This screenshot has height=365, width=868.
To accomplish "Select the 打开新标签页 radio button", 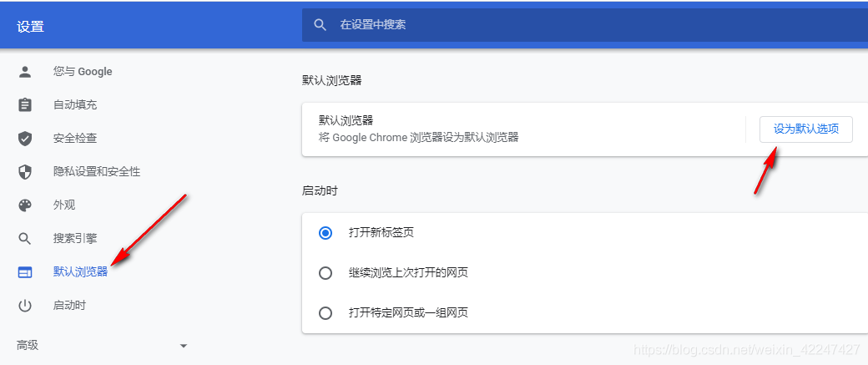I will [x=325, y=233].
